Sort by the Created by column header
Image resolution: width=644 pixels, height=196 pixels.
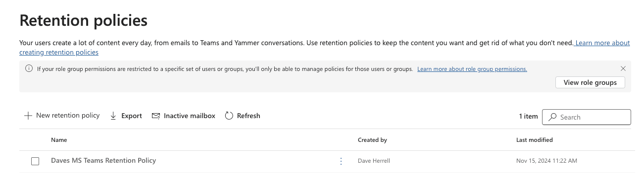(x=372, y=140)
